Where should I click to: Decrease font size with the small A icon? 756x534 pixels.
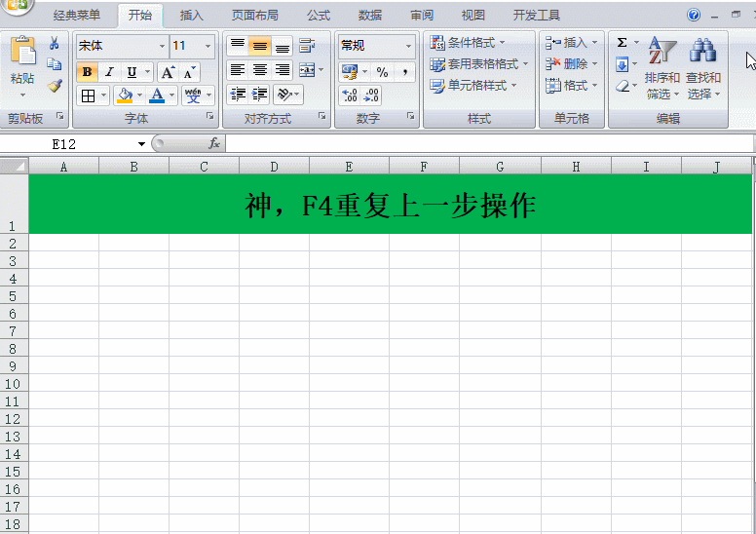coord(189,72)
